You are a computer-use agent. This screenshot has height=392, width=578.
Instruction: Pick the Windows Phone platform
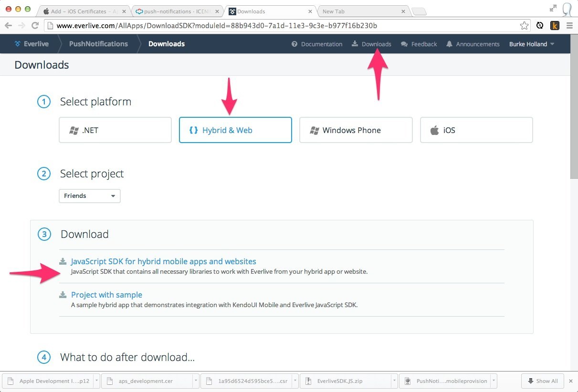[x=356, y=130]
